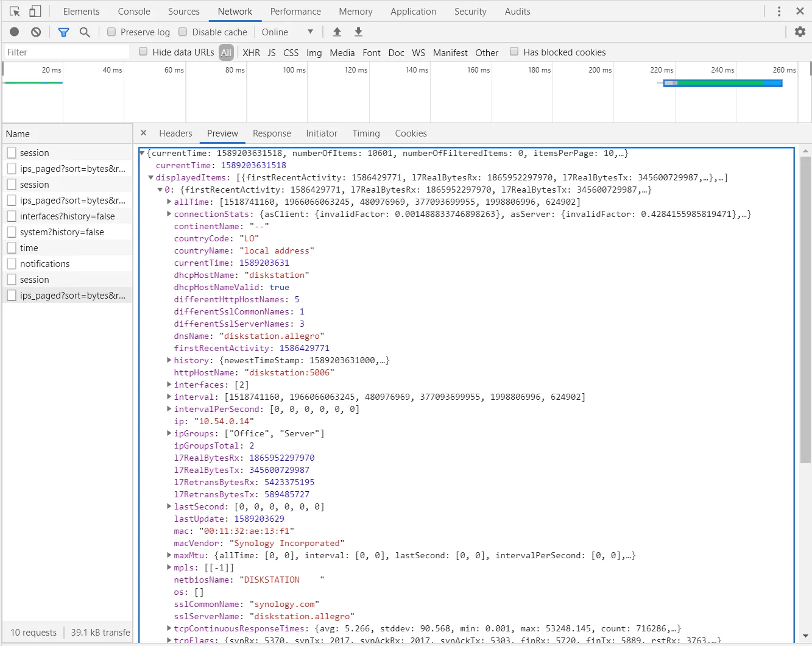The height and width of the screenshot is (646, 812).
Task: Import HAR file with upload arrow
Action: [337, 32]
